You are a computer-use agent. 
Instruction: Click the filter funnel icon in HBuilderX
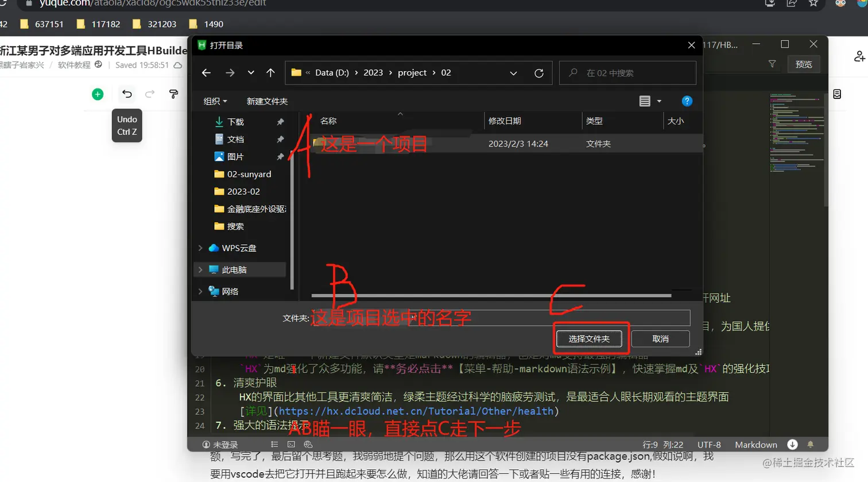(772, 64)
